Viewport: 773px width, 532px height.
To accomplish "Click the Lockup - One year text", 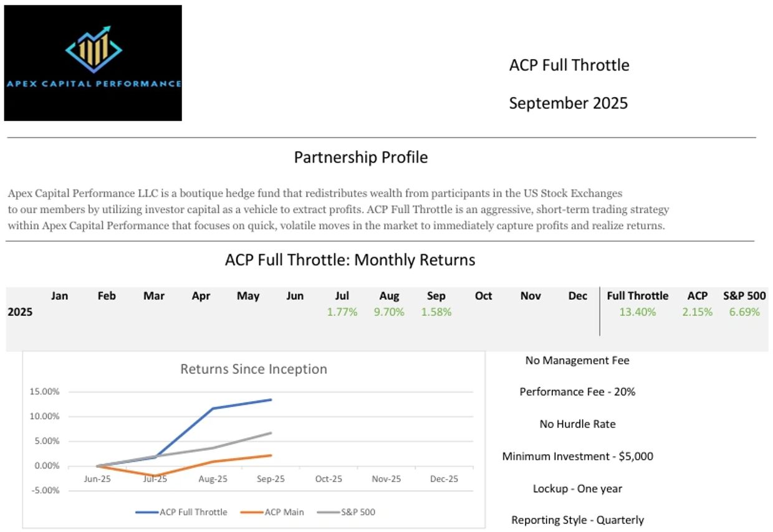I will 577,488.
